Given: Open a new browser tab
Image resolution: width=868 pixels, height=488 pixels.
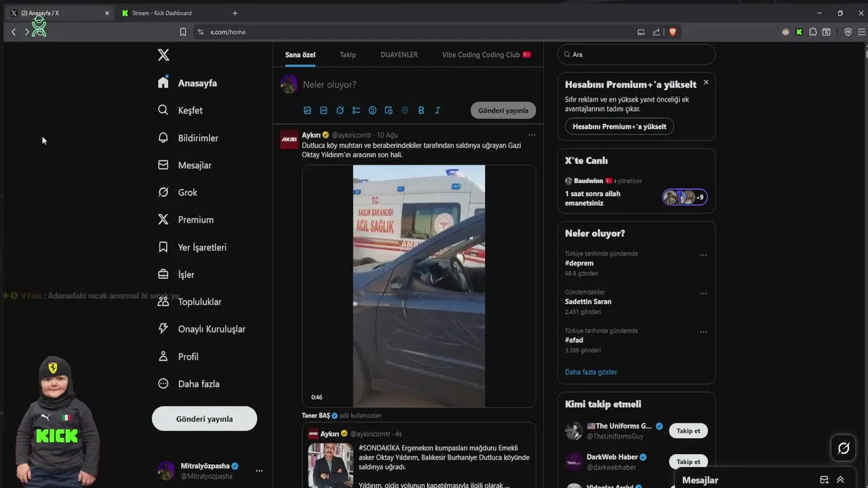Looking at the screenshot, I should [235, 13].
